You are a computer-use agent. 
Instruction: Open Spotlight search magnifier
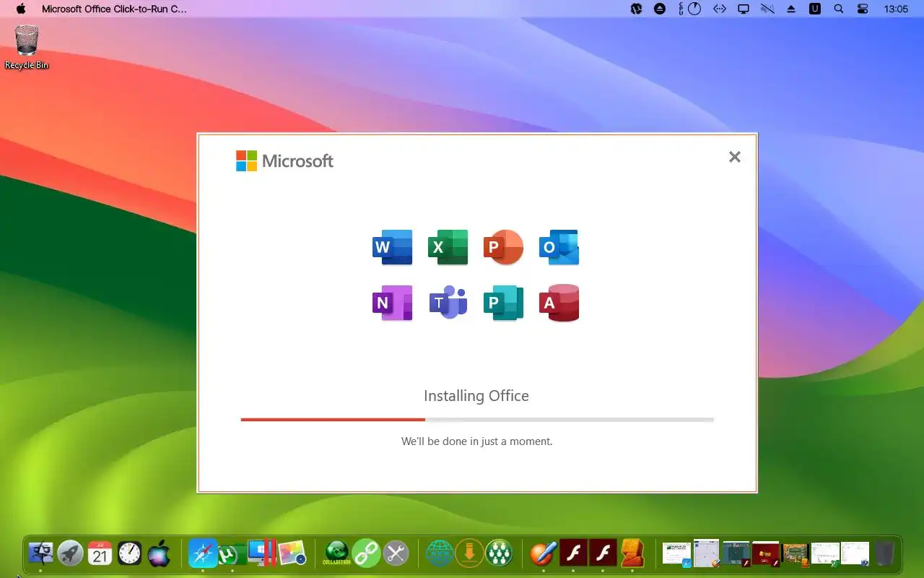click(x=838, y=9)
